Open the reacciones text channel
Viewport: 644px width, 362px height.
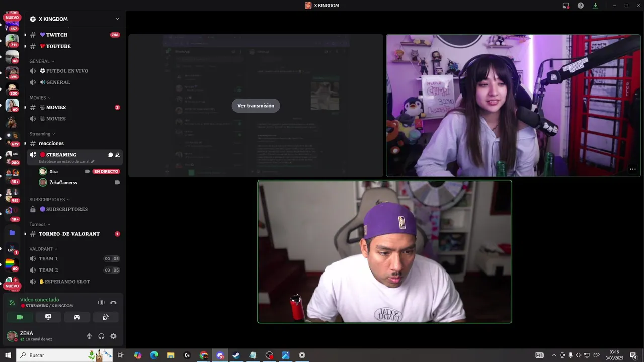pos(74,143)
